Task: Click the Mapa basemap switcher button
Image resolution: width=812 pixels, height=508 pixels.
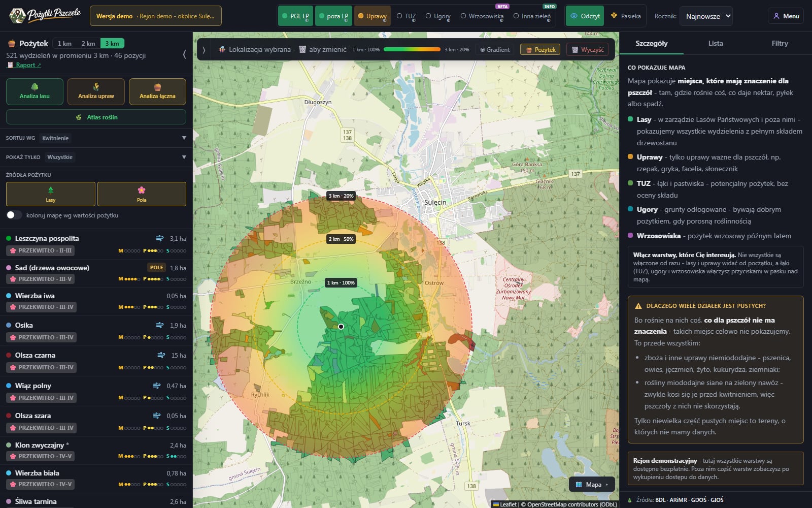Action: [592, 484]
